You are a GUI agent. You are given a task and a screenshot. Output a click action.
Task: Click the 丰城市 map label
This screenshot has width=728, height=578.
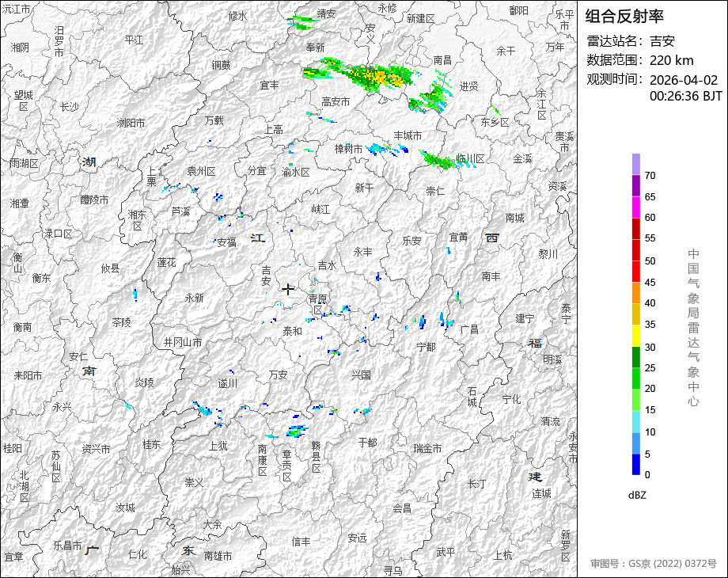pos(408,135)
